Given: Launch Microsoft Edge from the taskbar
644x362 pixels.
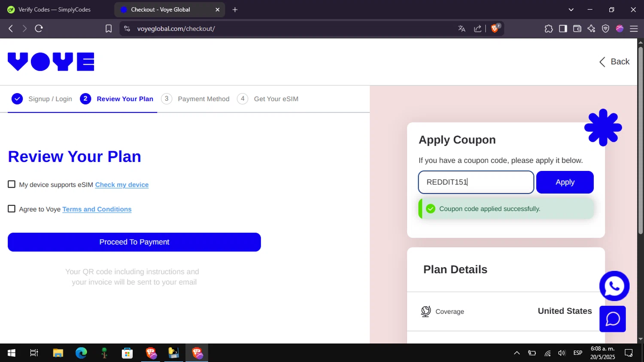Looking at the screenshot, I should (81, 353).
